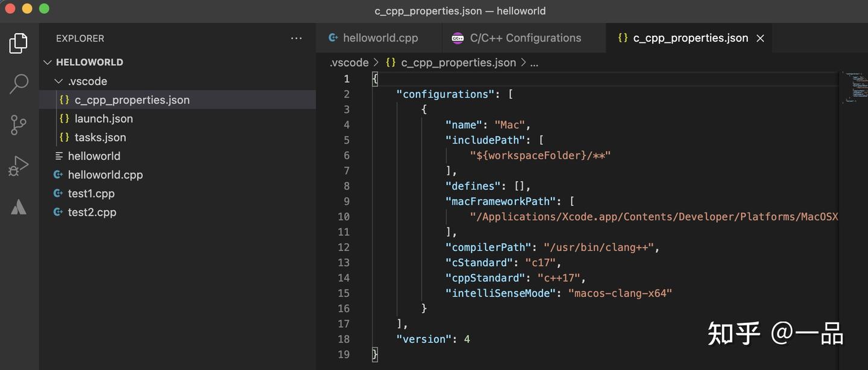The width and height of the screenshot is (868, 370).
Task: Close the c_cpp_properties.json tab
Action: [x=759, y=37]
